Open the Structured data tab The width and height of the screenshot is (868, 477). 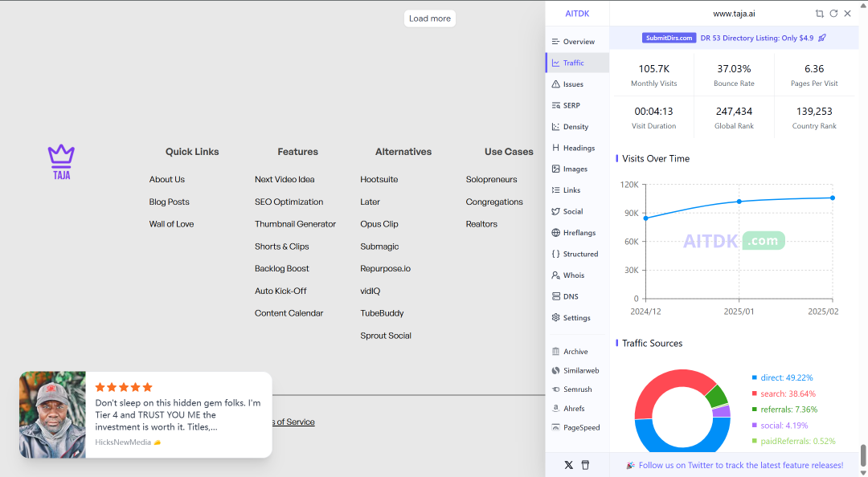[577, 254]
